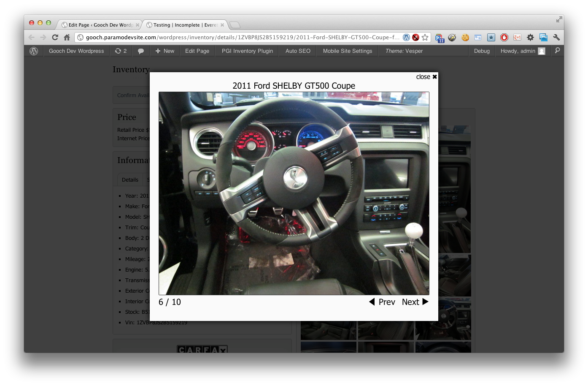Open the RSS feed reader extension
Screen dimensions: 588x386
coord(440,38)
